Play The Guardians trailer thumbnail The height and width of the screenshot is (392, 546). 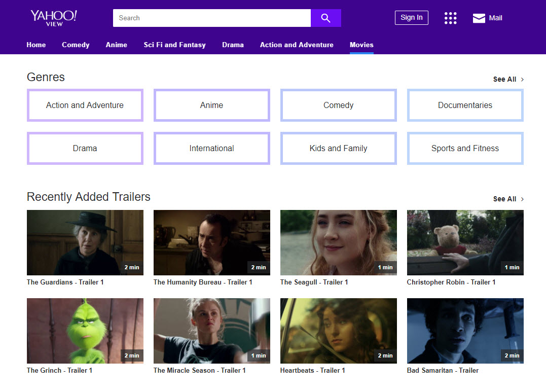click(x=85, y=242)
